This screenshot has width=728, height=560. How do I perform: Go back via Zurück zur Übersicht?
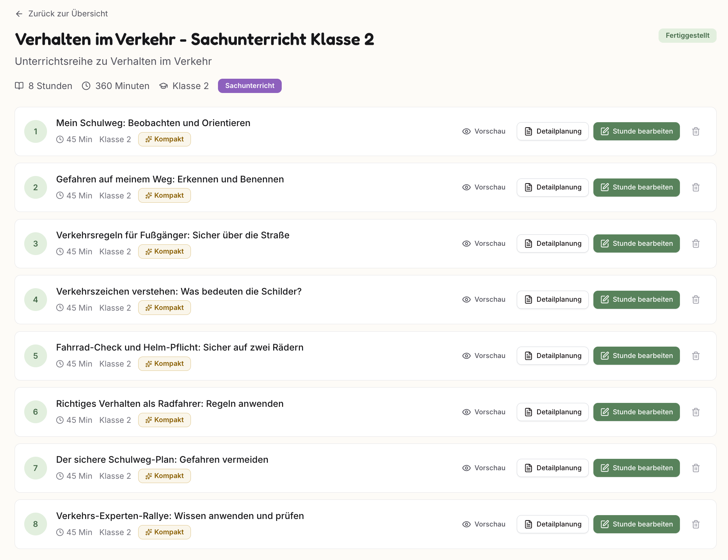(x=68, y=14)
